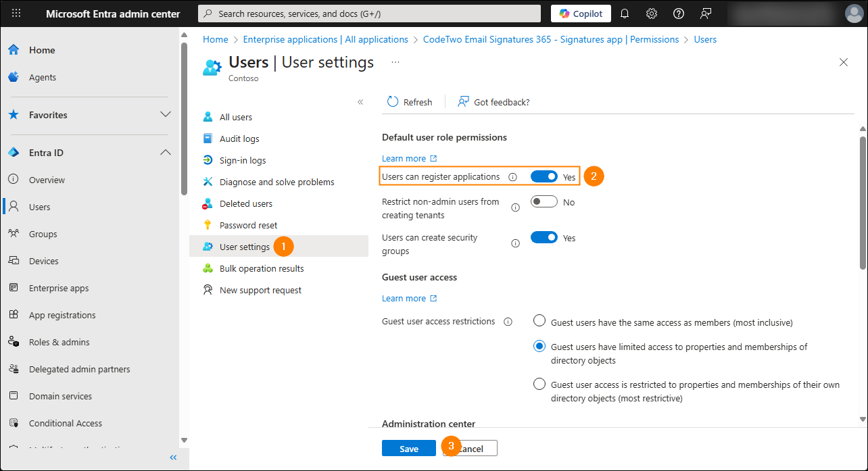The height and width of the screenshot is (471, 868).
Task: Open the portal menu waffle icon
Action: pyautogui.click(x=16, y=14)
